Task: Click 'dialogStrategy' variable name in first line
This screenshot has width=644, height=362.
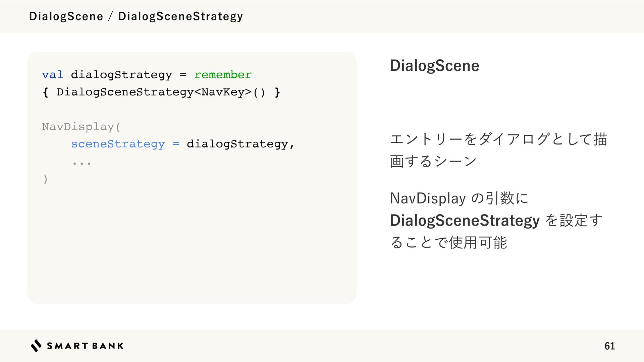Action: [121, 74]
